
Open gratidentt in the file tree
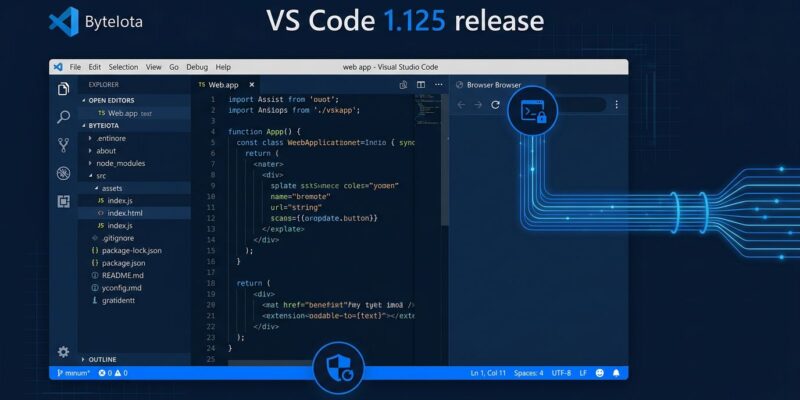click(x=134, y=301)
